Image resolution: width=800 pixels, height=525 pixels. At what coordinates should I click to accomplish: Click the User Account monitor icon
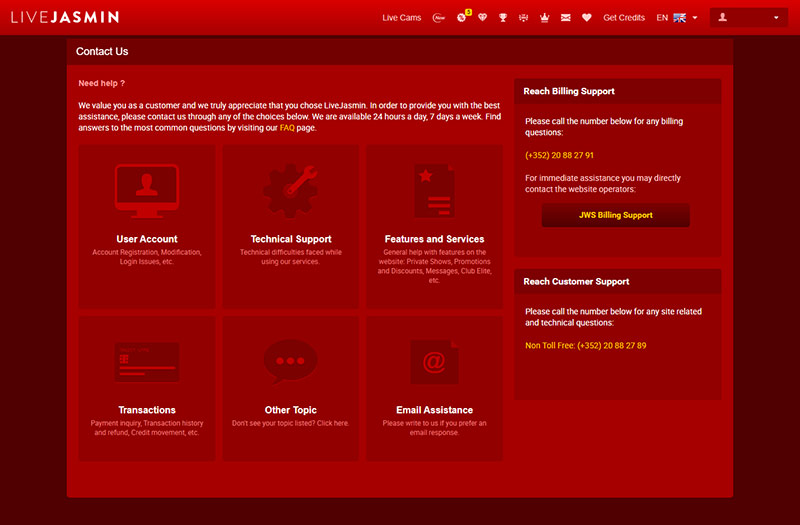click(147, 191)
